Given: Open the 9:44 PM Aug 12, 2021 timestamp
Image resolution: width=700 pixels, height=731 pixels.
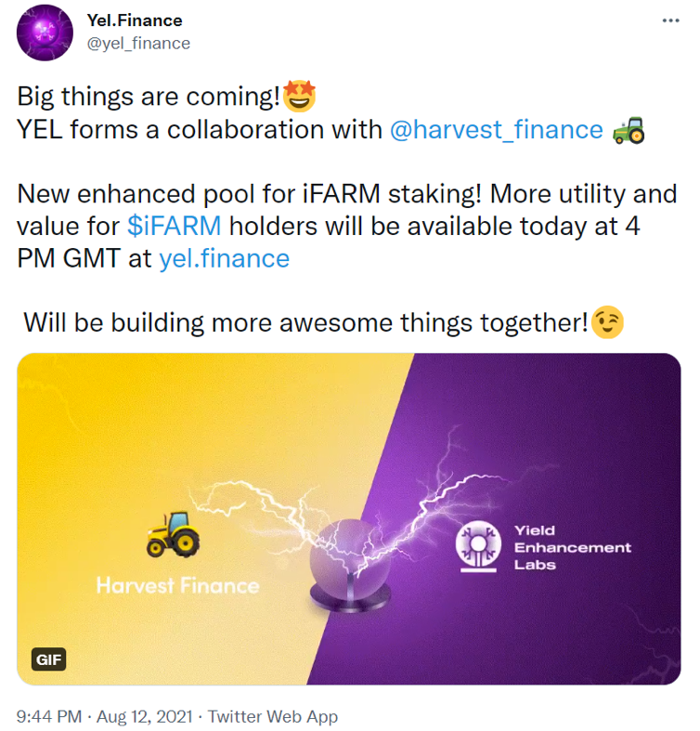Looking at the screenshot, I should click(x=104, y=716).
